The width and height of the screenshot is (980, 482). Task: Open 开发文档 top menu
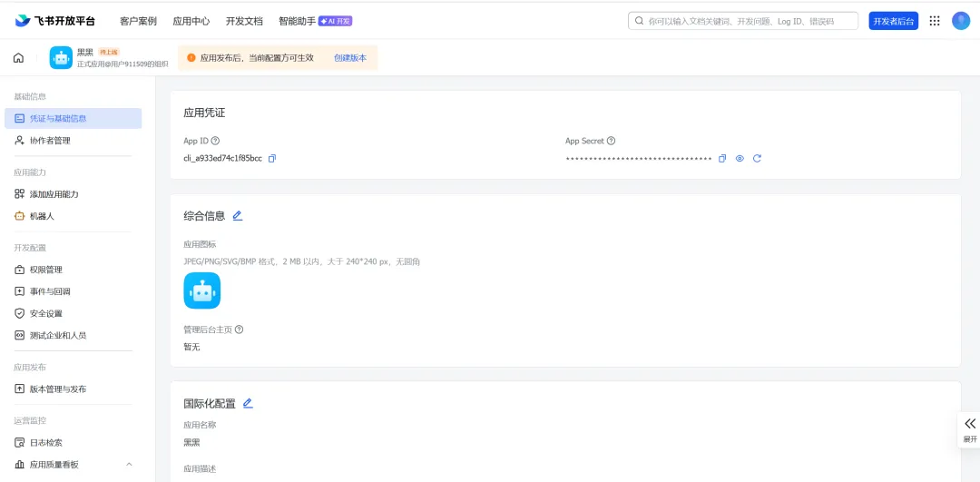244,21
